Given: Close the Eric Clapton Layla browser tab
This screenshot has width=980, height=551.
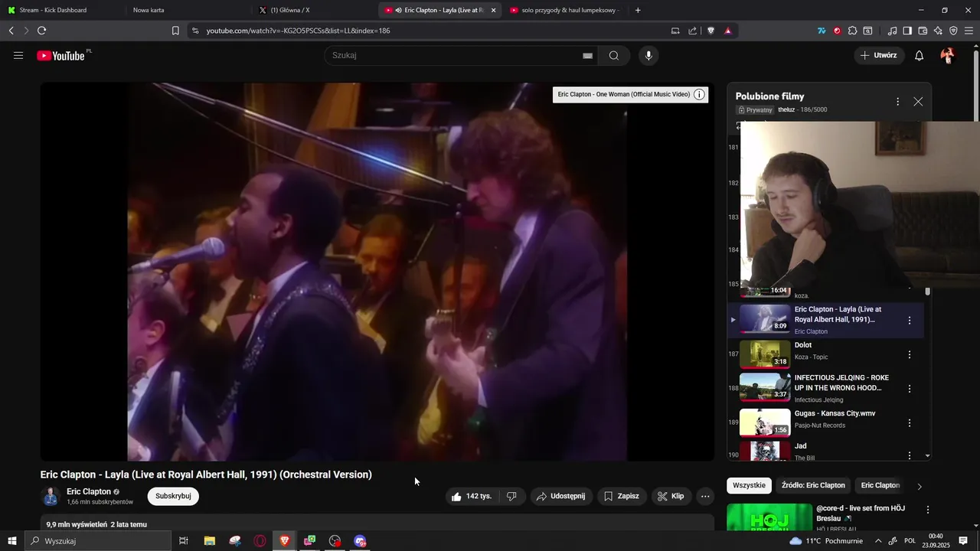Looking at the screenshot, I should pos(493,10).
